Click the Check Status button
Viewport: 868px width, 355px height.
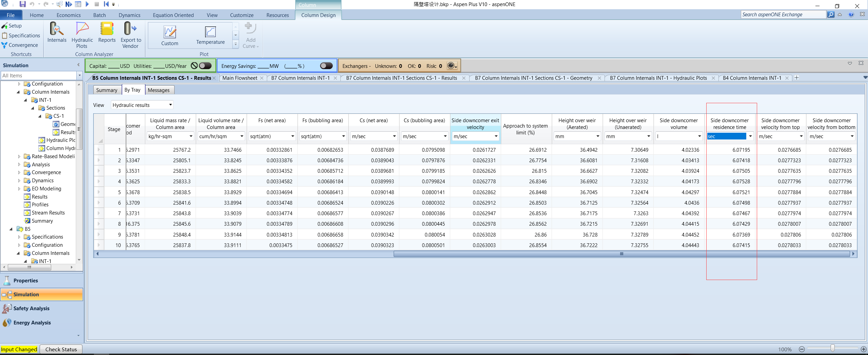tap(61, 349)
